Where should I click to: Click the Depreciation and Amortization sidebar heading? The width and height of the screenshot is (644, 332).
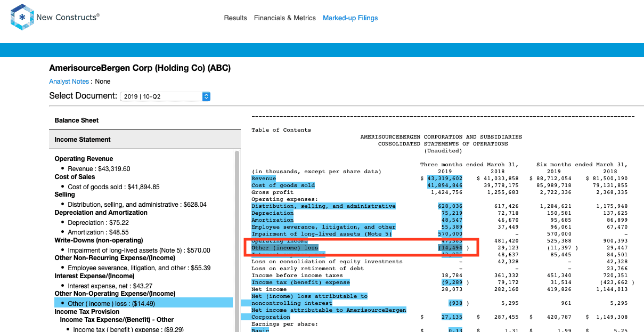tap(101, 213)
